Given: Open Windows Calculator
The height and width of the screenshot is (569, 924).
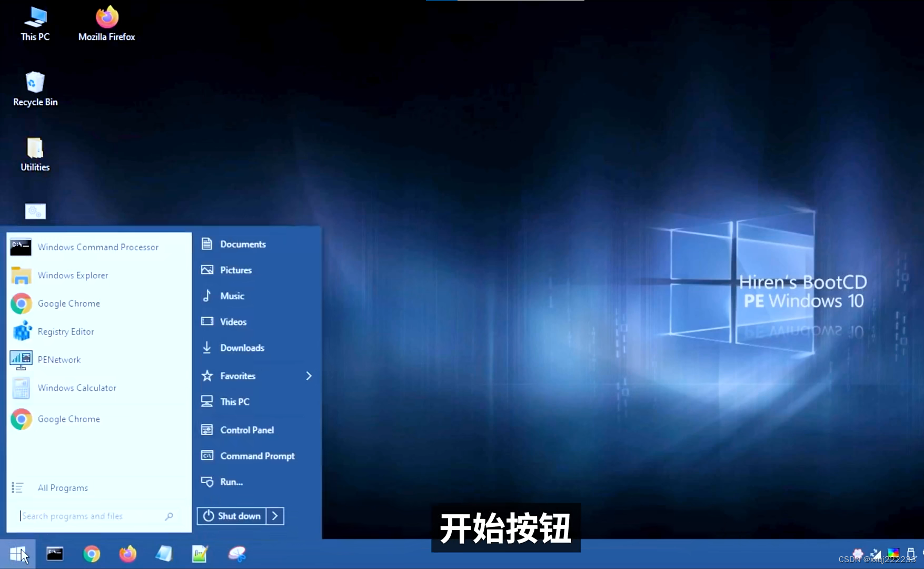Looking at the screenshot, I should pyautogui.click(x=77, y=387).
